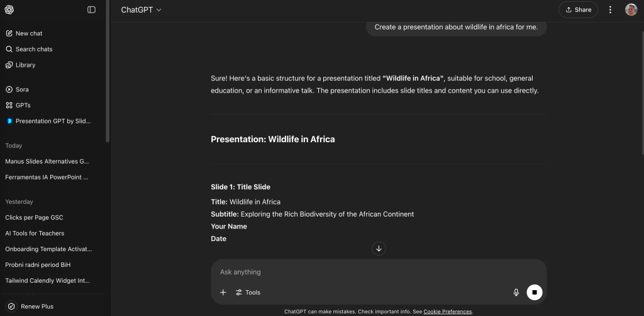Stop generating with the stop button
Screen dimensions: 644x316
[535, 292]
